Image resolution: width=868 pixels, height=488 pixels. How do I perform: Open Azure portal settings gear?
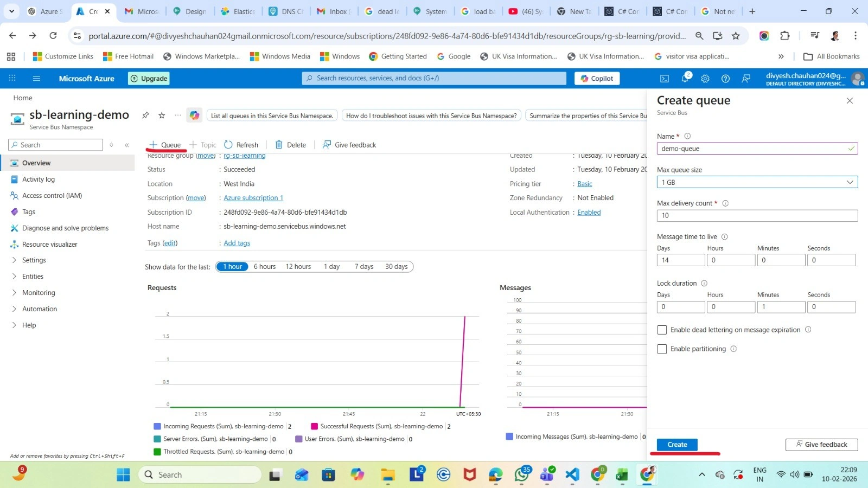(705, 79)
